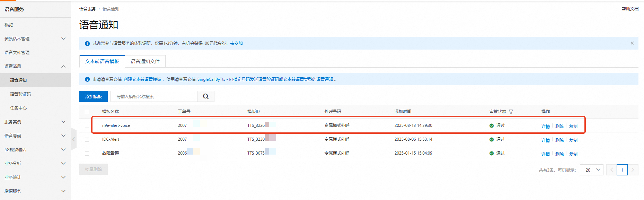This screenshot has width=644, height=200.
Task: Select the IDC-Alert row checkbox
Action: pos(87,140)
